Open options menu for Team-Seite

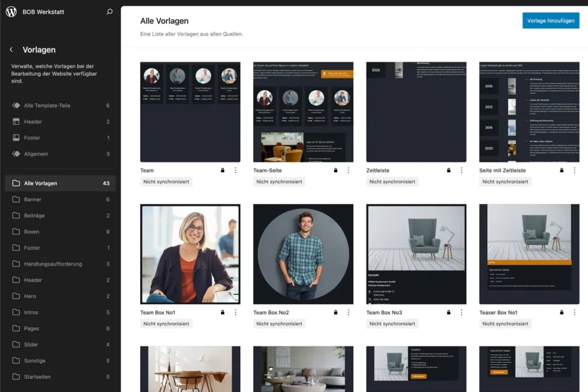pos(349,170)
